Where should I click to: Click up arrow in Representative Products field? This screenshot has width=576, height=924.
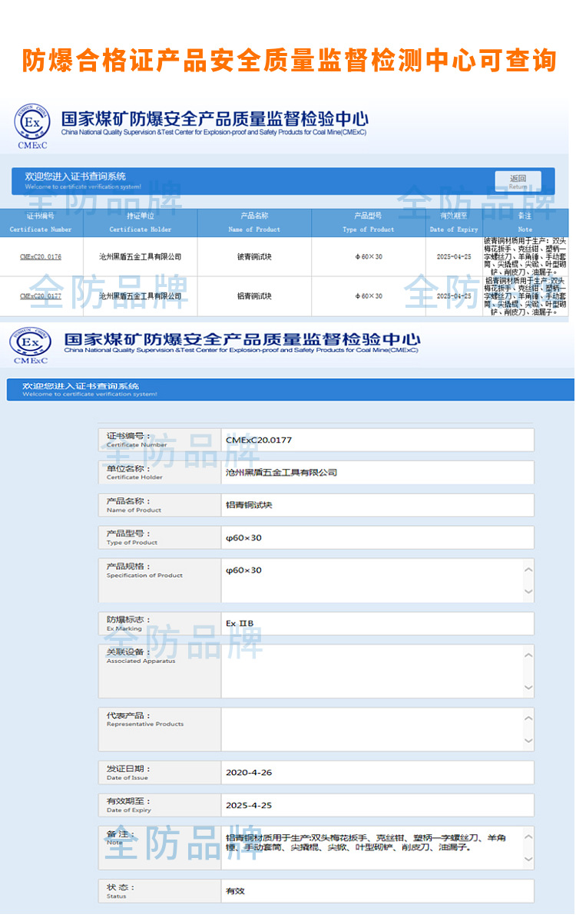528,719
